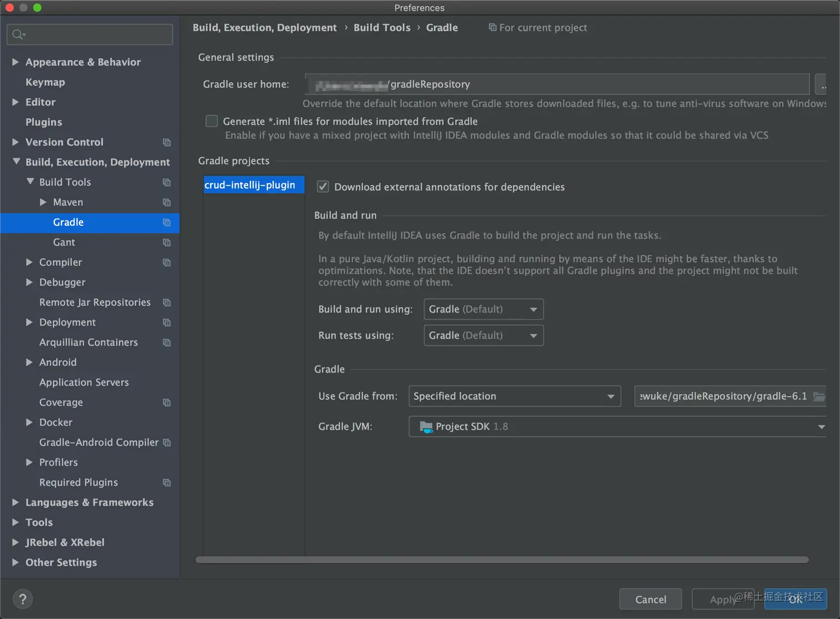Uncheck Download external annotations for dependencies
The width and height of the screenshot is (840, 619).
[x=323, y=187]
